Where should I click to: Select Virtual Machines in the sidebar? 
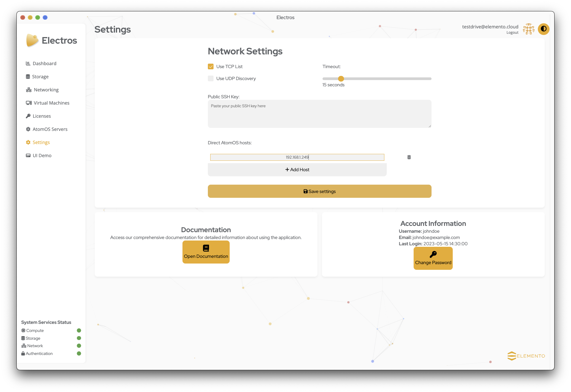tap(47, 103)
